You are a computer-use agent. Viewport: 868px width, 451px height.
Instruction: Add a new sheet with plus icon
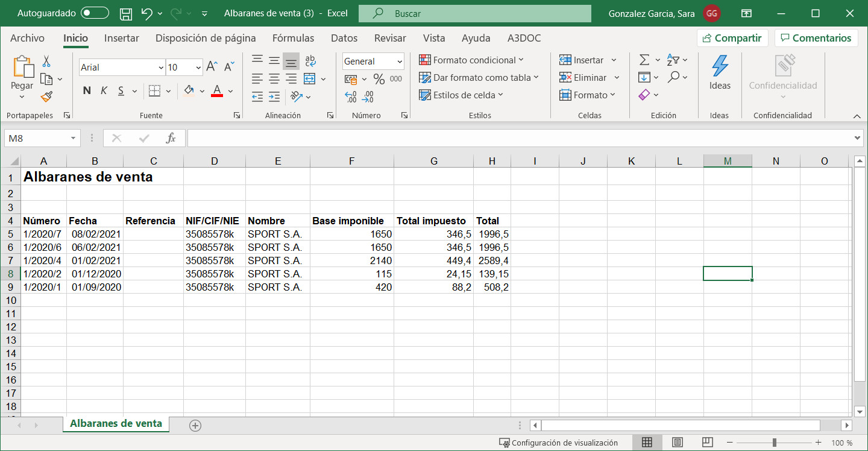(x=195, y=425)
